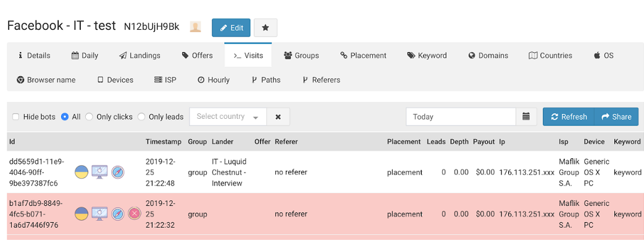Click the Referer column header
Image resolution: width=644 pixels, height=240 pixels.
(x=286, y=142)
